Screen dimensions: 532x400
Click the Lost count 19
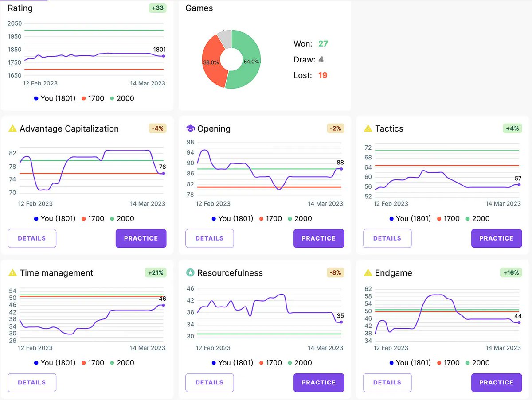[x=323, y=75]
